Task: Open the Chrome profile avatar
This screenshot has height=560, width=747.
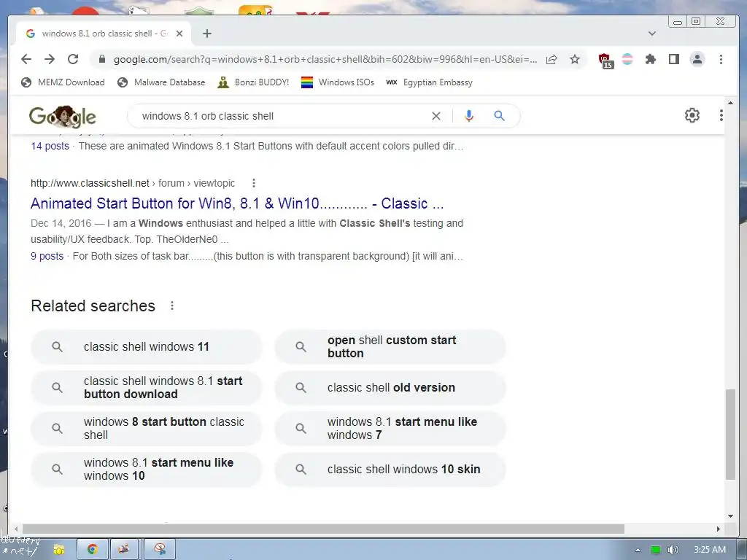Action: tap(697, 59)
